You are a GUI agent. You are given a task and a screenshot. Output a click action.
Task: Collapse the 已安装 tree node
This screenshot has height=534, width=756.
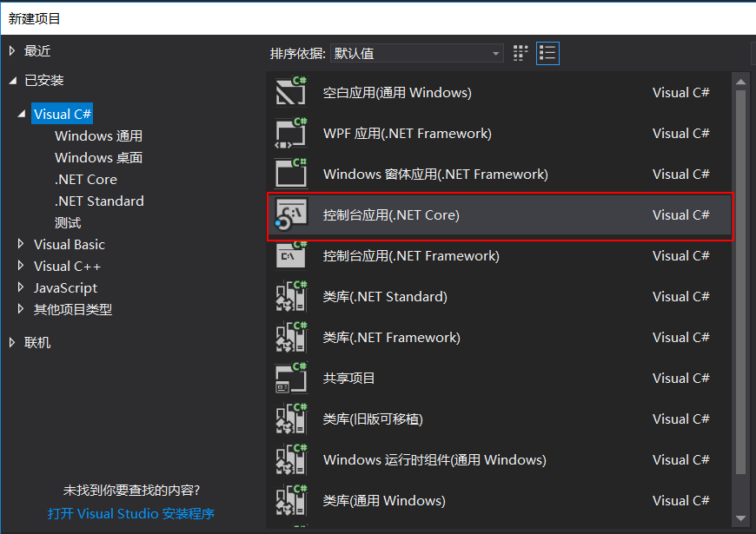coord(13,81)
